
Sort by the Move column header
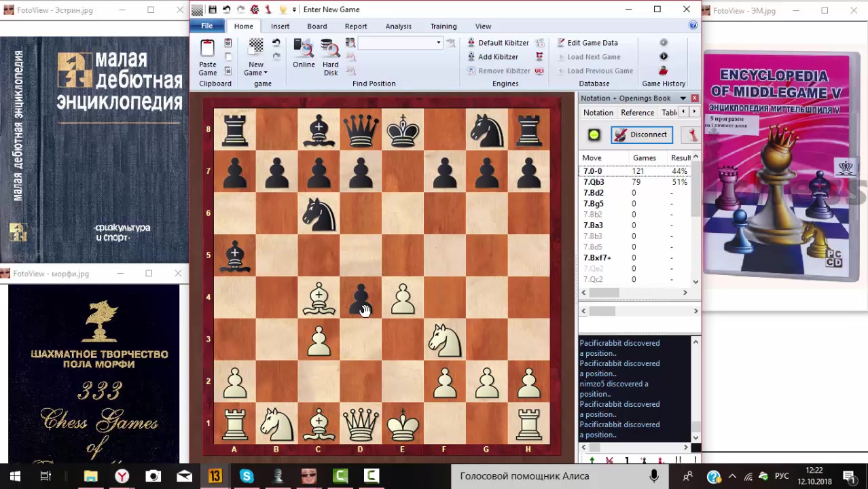(x=592, y=158)
